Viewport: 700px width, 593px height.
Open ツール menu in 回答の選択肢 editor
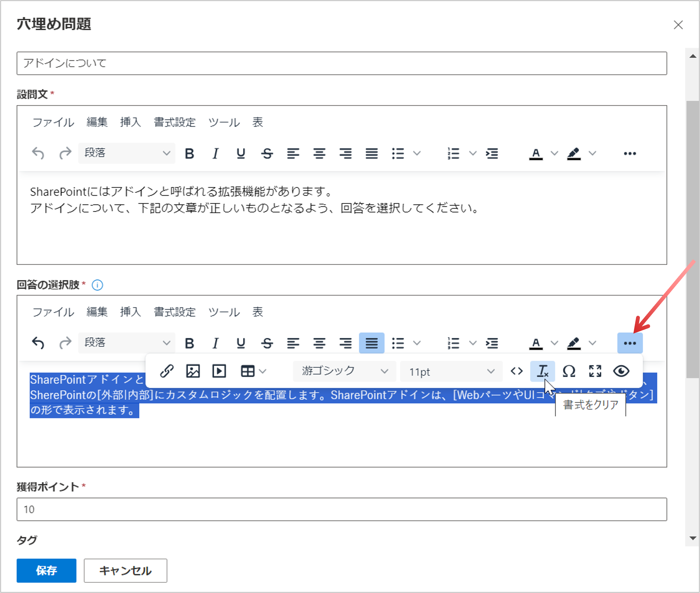coord(224,312)
